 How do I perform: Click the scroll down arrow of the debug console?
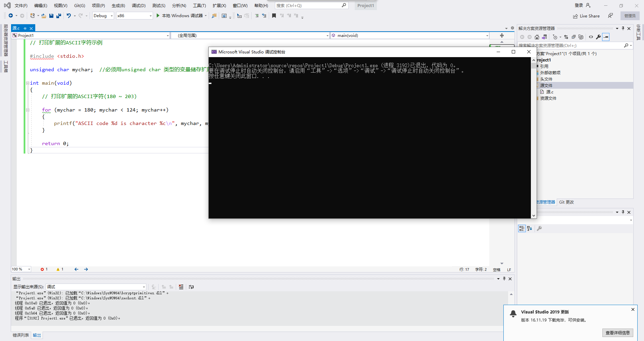[534, 216]
